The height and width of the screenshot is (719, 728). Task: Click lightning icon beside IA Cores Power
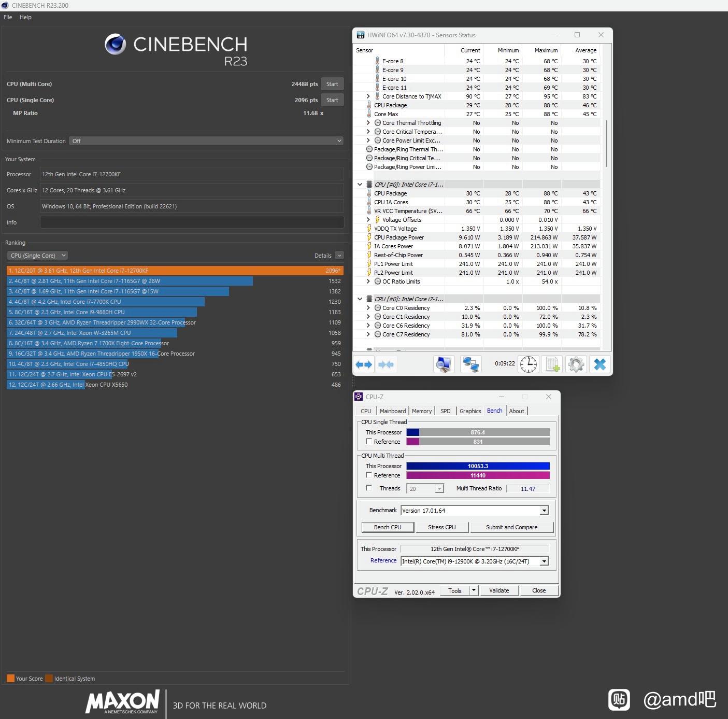click(369, 246)
